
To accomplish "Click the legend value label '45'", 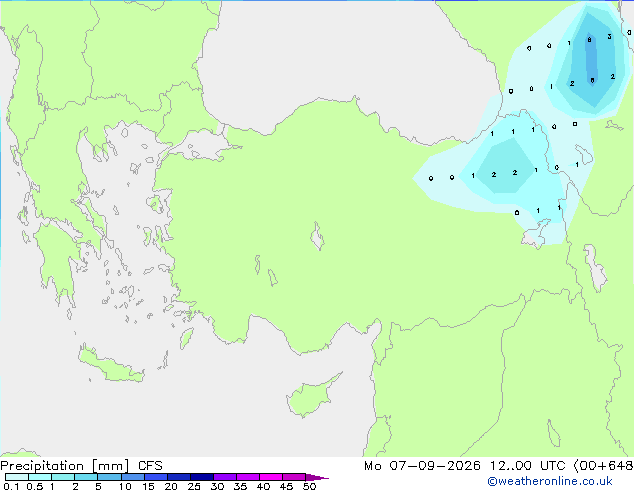I will pos(286,486).
